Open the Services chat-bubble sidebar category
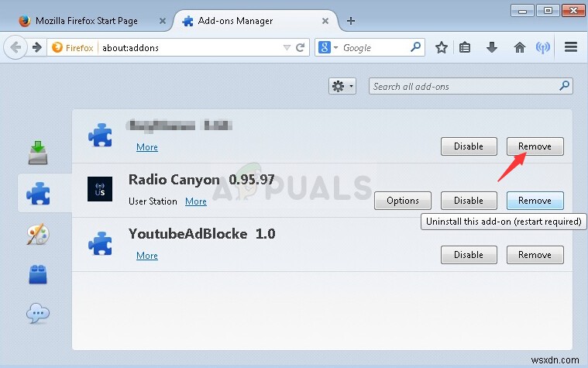Screen dimensions: 588x368 [x=38, y=314]
